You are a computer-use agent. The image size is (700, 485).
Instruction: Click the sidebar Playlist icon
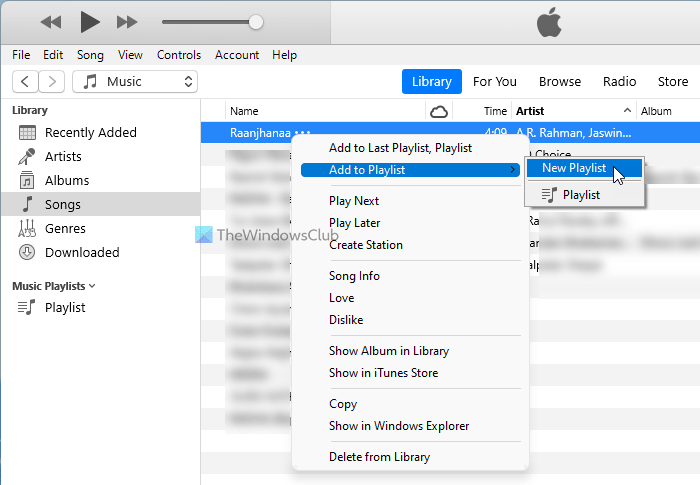tap(26, 307)
